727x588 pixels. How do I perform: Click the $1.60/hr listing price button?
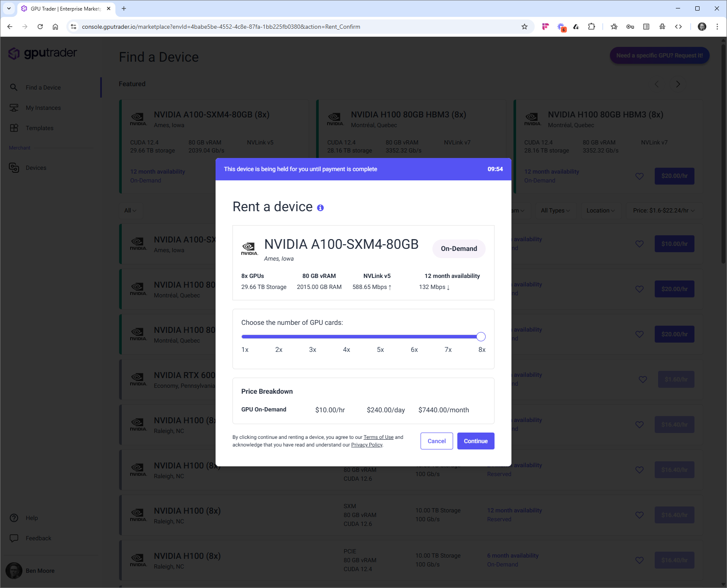point(676,379)
